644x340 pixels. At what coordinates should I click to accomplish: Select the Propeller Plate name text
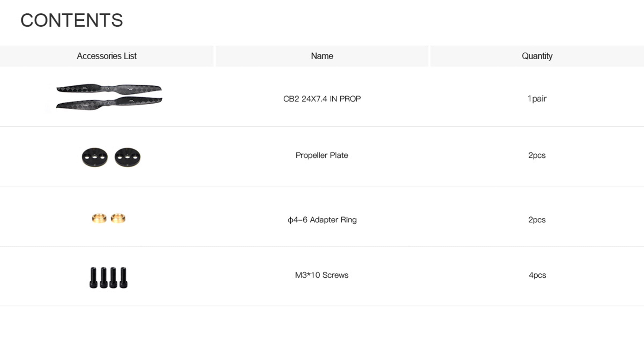(322, 155)
